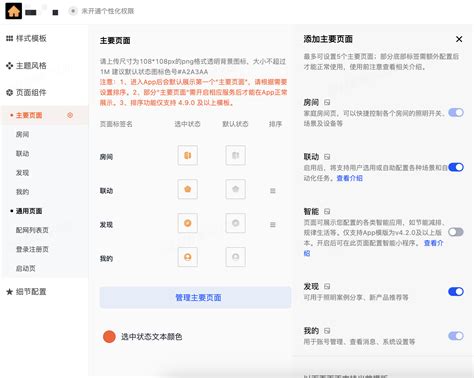The image size is (474, 378).
Task: Click the 管理主要页面 button
Action: click(195, 297)
